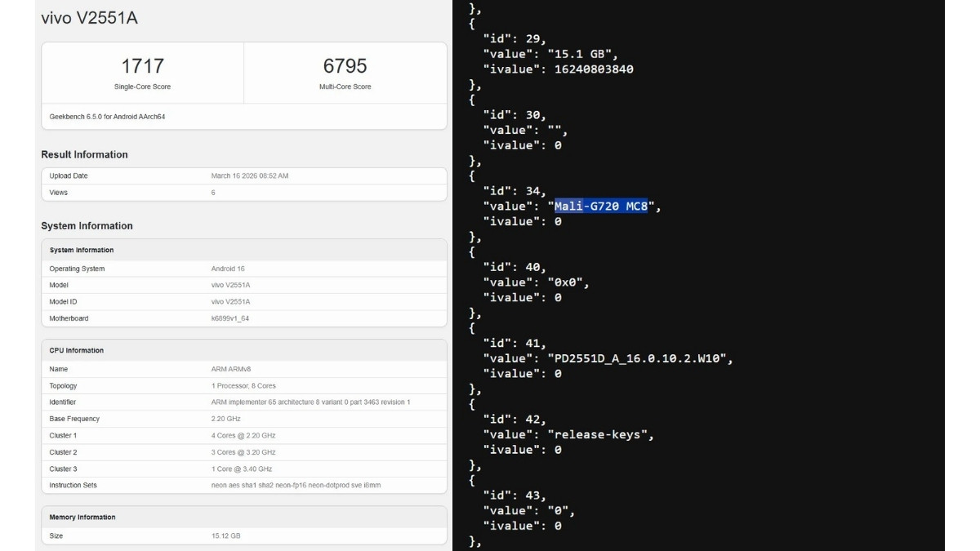Select the Android 16 operating system value
This screenshot has width=980, height=551.
(x=228, y=269)
